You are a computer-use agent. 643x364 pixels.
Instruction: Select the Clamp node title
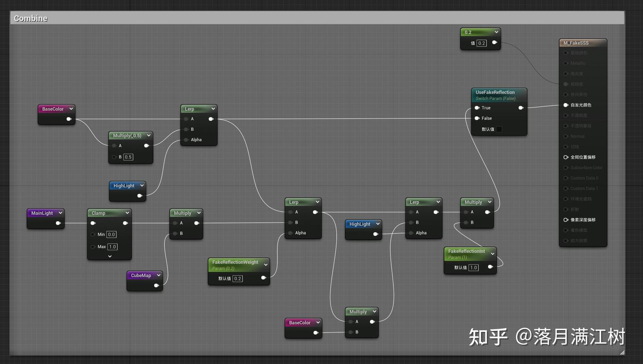98,213
